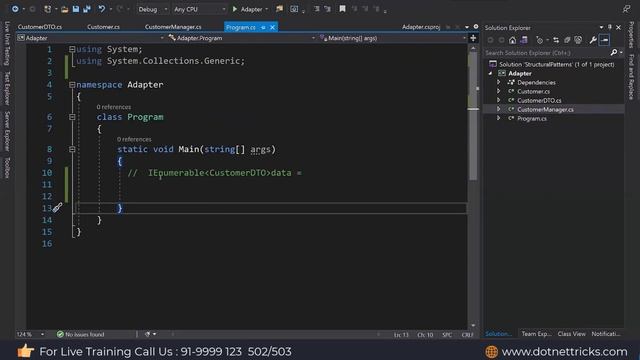Switch to the Customer.cs editor tab
This screenshot has height=360, width=640.
(x=103, y=27)
